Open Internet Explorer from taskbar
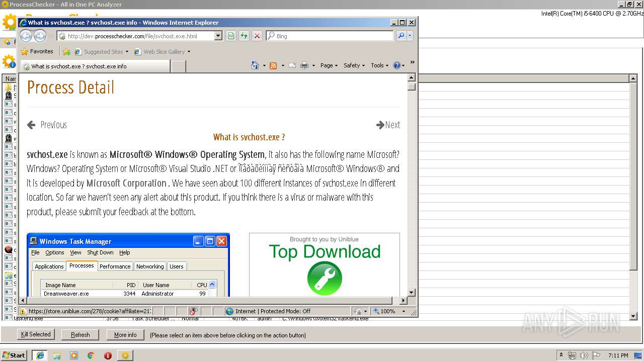 40,355
